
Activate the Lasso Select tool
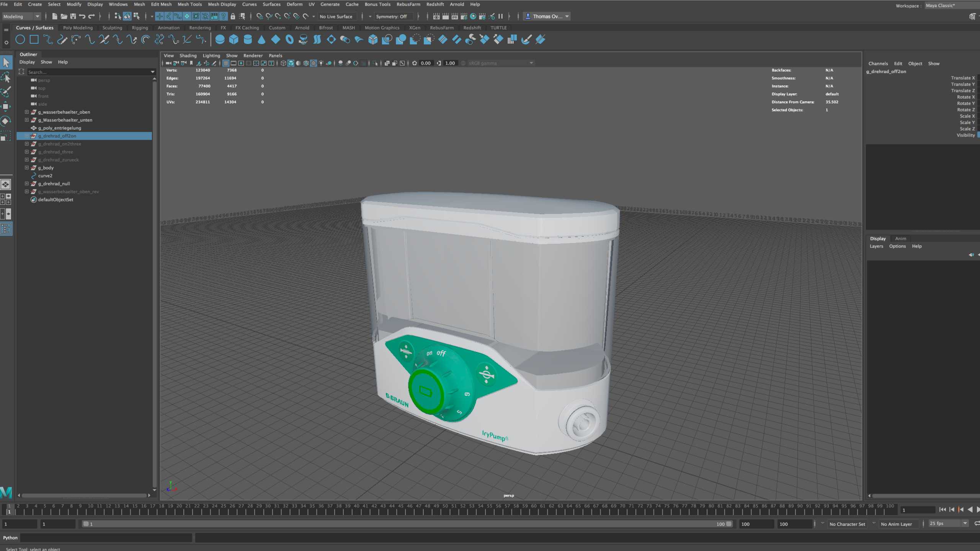6,77
